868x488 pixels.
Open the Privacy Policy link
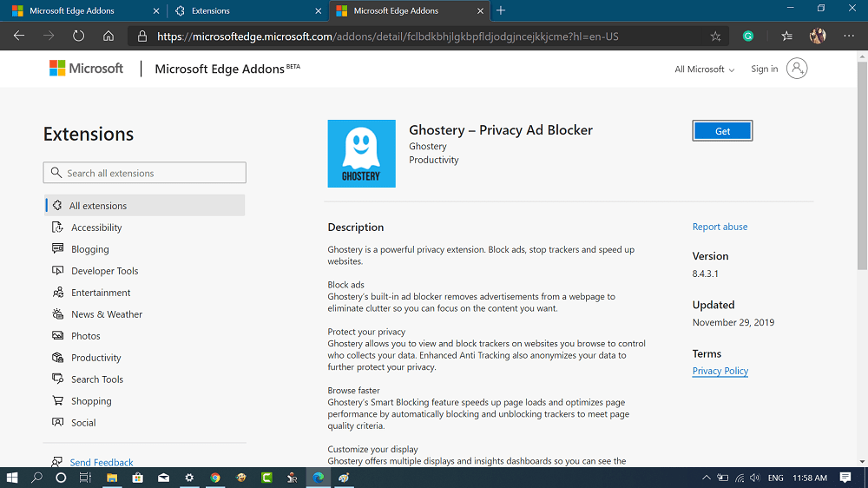pyautogui.click(x=720, y=371)
